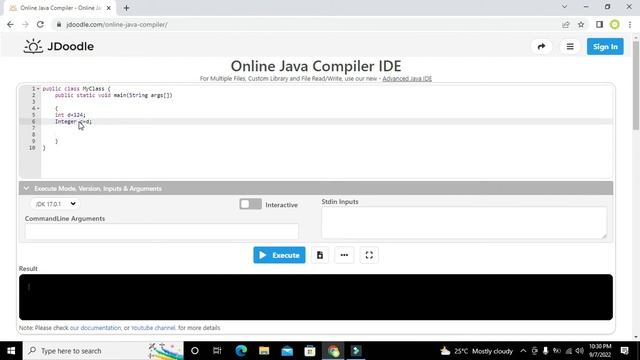The width and height of the screenshot is (640, 360).
Task: Open the Windows Start menu
Action: (11, 351)
